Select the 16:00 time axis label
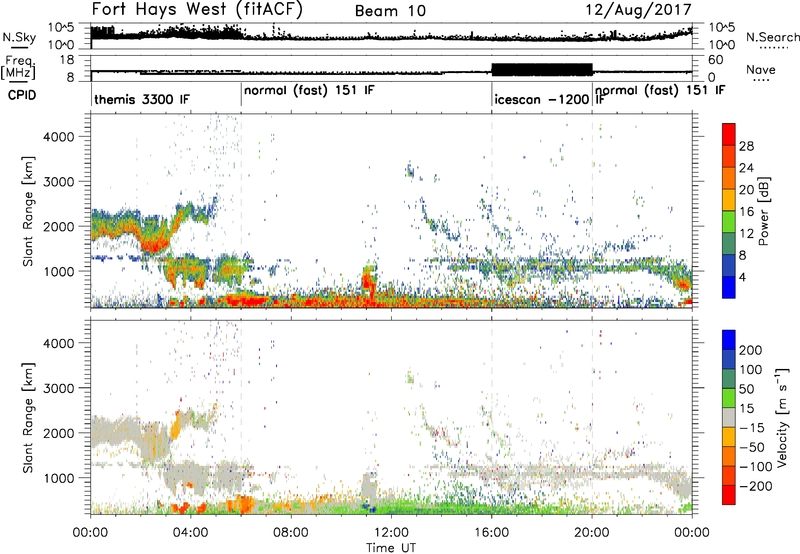Image resolution: width=800 pixels, height=554 pixels. (491, 533)
